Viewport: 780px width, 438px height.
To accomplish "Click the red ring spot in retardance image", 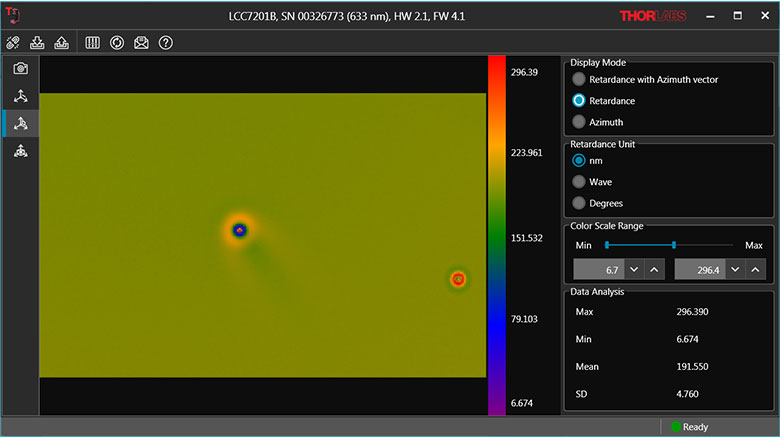I will (x=458, y=279).
